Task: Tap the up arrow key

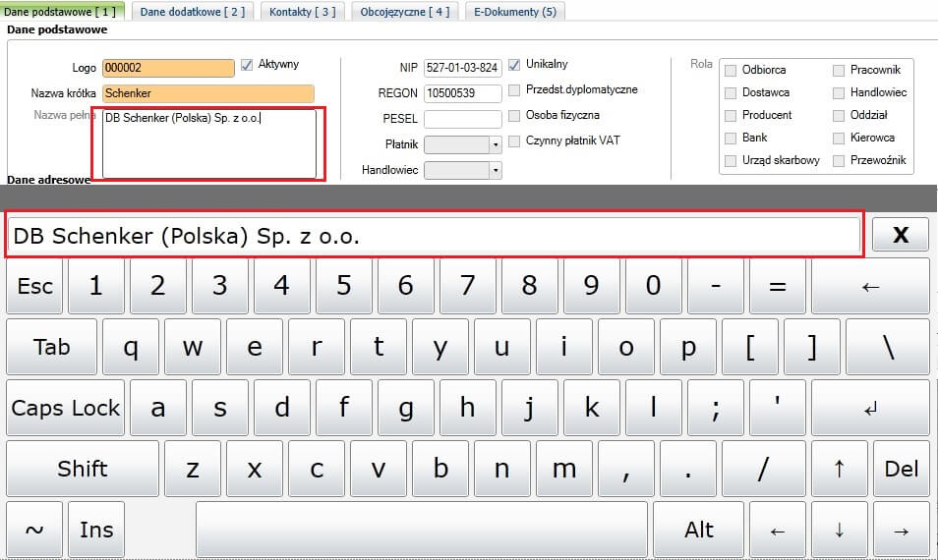Action: (839, 469)
